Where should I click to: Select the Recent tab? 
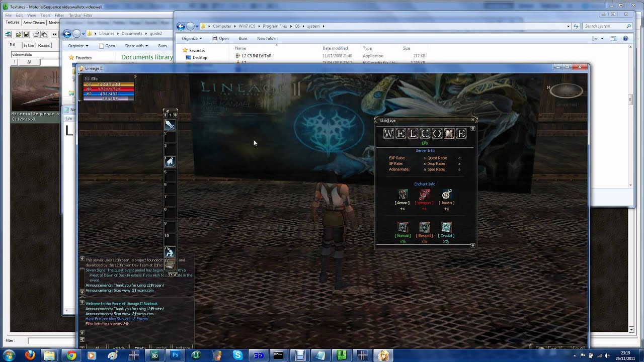pyautogui.click(x=44, y=45)
